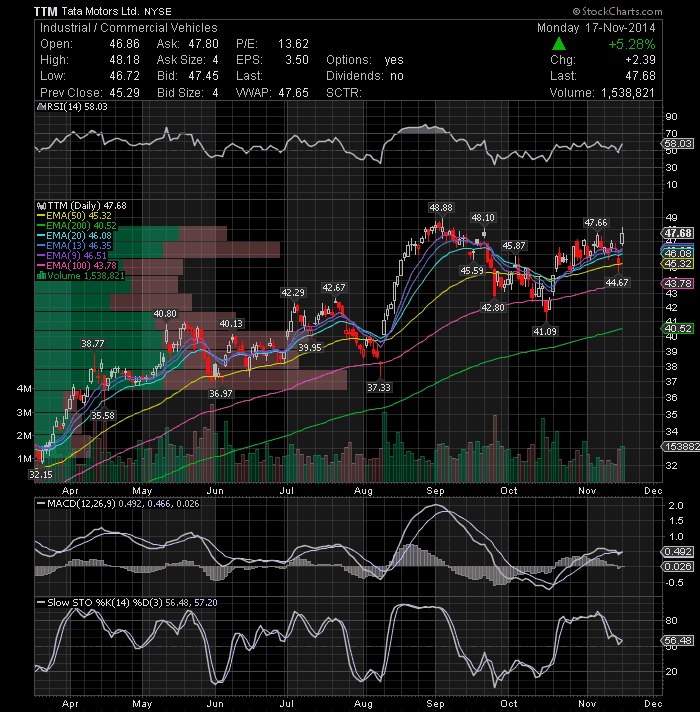Click the RSI 58.03 value tag on right axis
The height and width of the screenshot is (712, 700).
(x=678, y=143)
